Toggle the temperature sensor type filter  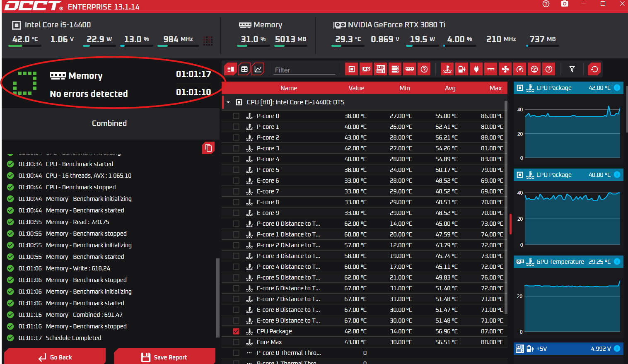click(x=447, y=69)
